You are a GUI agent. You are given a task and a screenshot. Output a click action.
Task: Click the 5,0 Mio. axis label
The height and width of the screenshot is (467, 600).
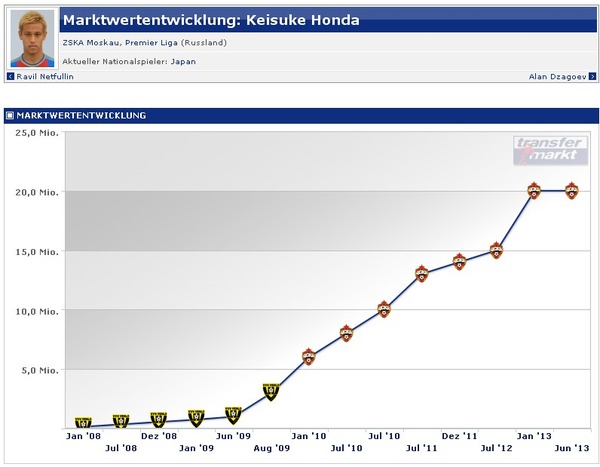pos(40,370)
